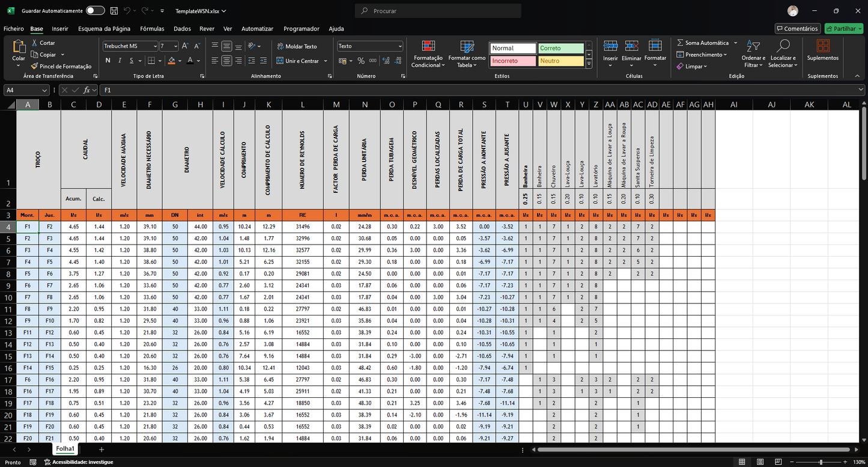Toggle the Guardar Automaticamente switch
The width and height of the screenshot is (868, 467).
point(95,11)
